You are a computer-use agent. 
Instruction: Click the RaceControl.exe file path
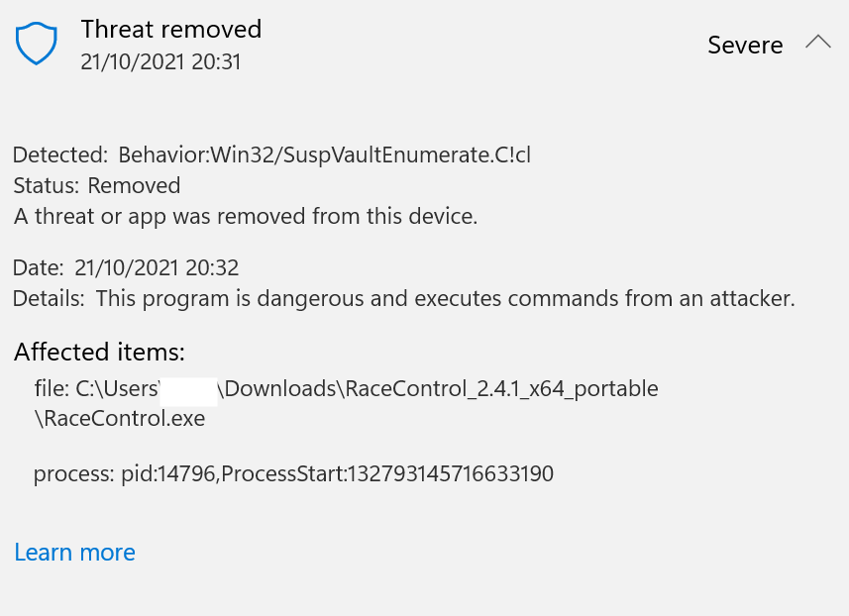[x=119, y=418]
